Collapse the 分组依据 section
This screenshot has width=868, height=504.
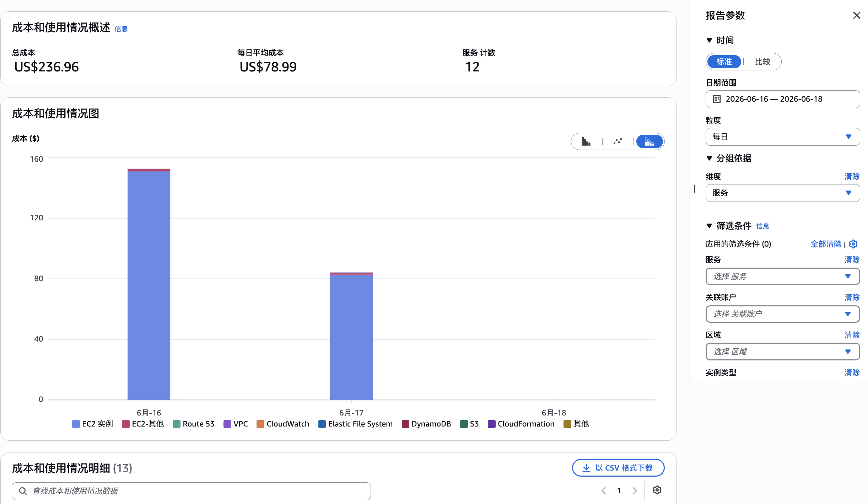[709, 158]
